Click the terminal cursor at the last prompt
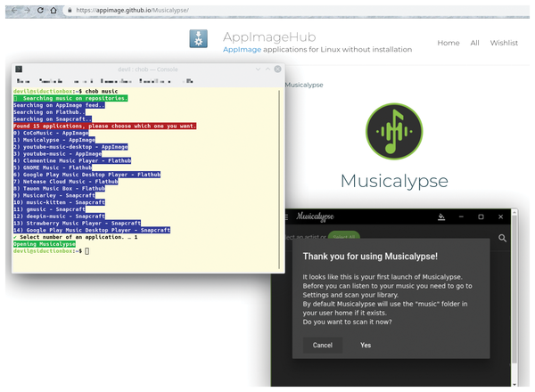 point(87,251)
